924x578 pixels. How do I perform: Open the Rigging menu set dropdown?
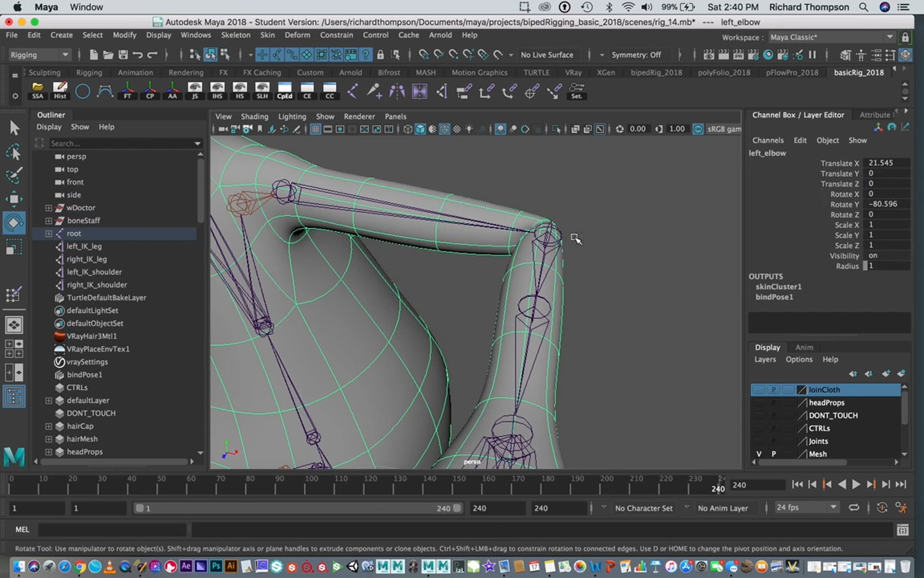(x=39, y=55)
